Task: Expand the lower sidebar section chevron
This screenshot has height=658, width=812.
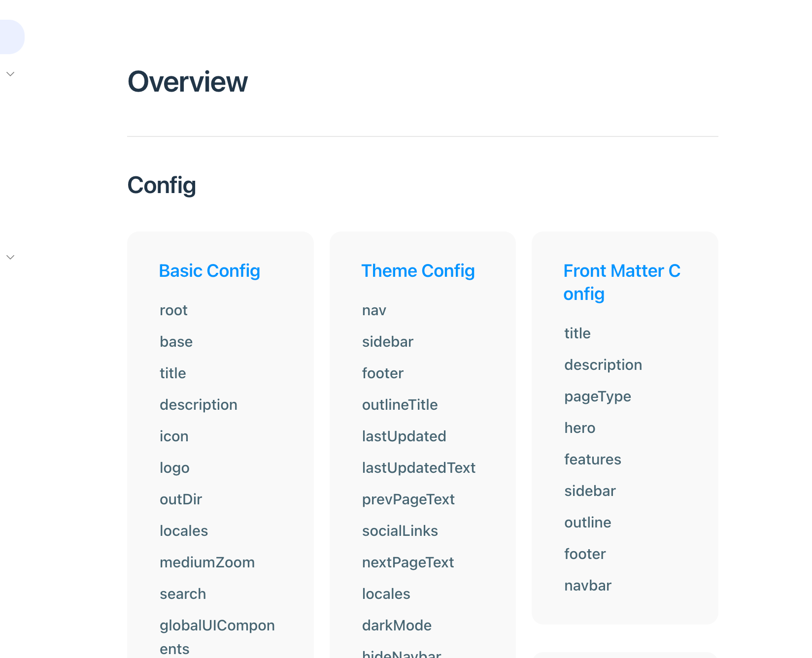Action: pyautogui.click(x=10, y=257)
